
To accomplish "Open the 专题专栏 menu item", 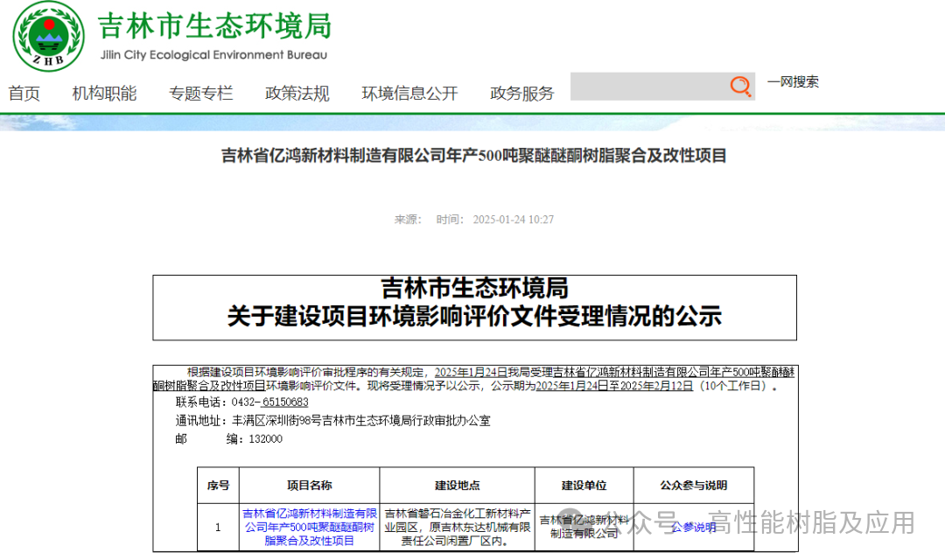I will (200, 94).
